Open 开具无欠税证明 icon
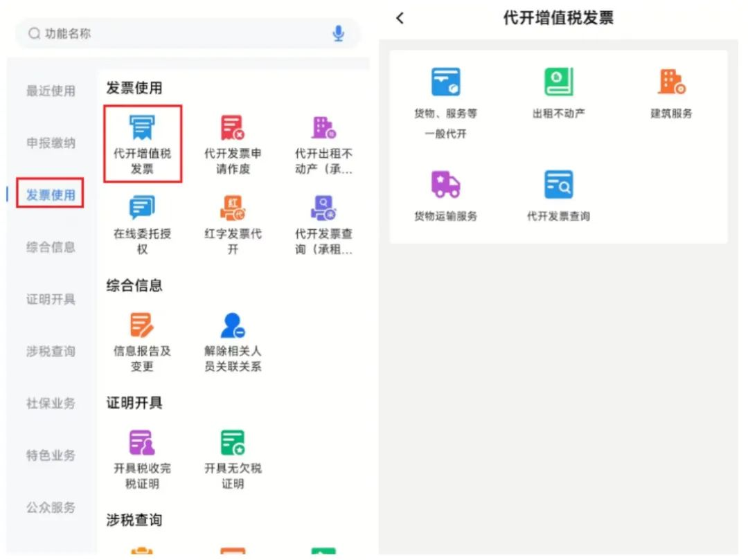The width and height of the screenshot is (748, 560). click(x=232, y=443)
